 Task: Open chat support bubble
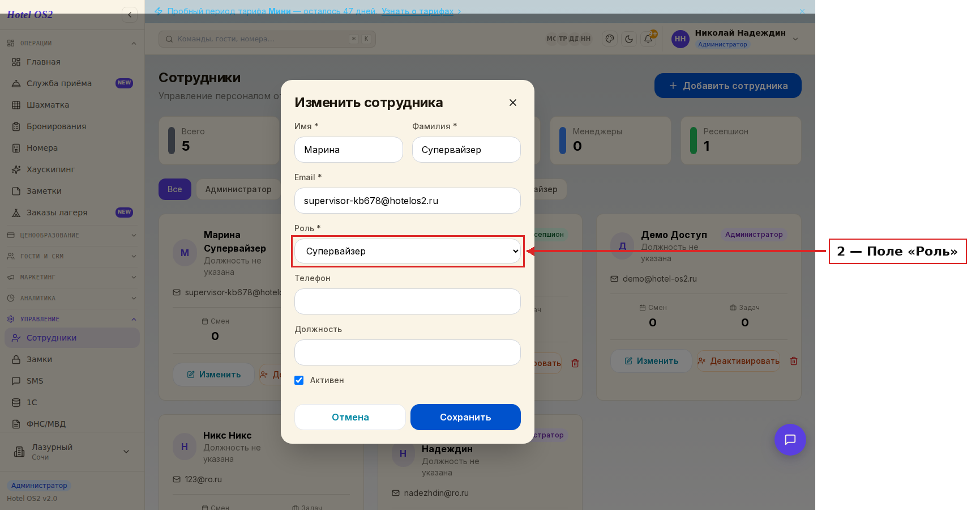click(x=790, y=440)
